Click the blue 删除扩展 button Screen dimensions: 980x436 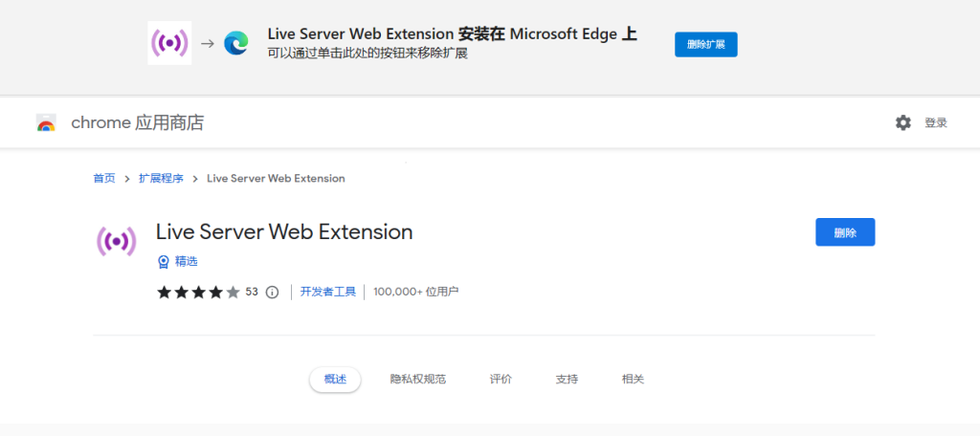pyautogui.click(x=705, y=44)
